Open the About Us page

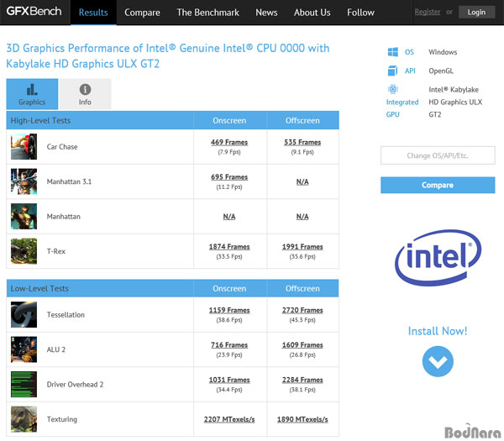(312, 13)
